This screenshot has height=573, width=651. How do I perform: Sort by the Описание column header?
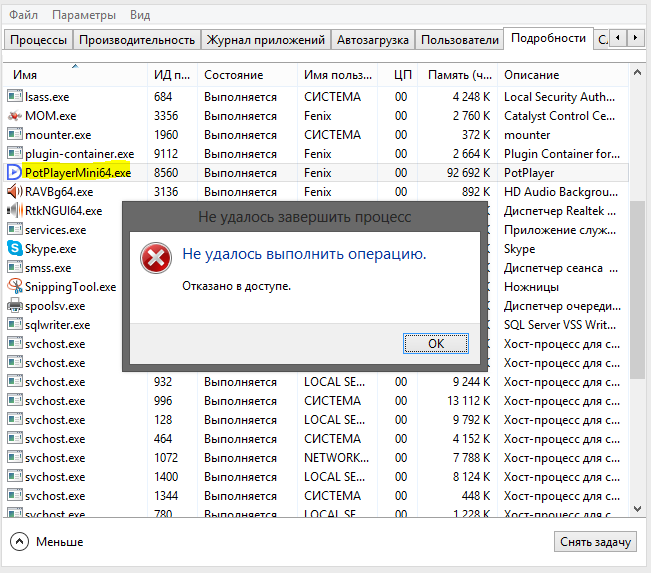[563, 75]
